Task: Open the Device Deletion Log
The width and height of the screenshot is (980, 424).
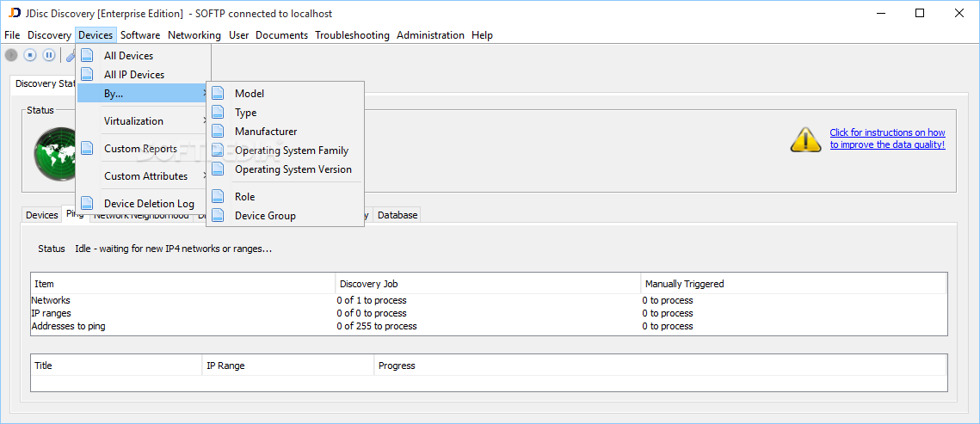Action: [144, 203]
